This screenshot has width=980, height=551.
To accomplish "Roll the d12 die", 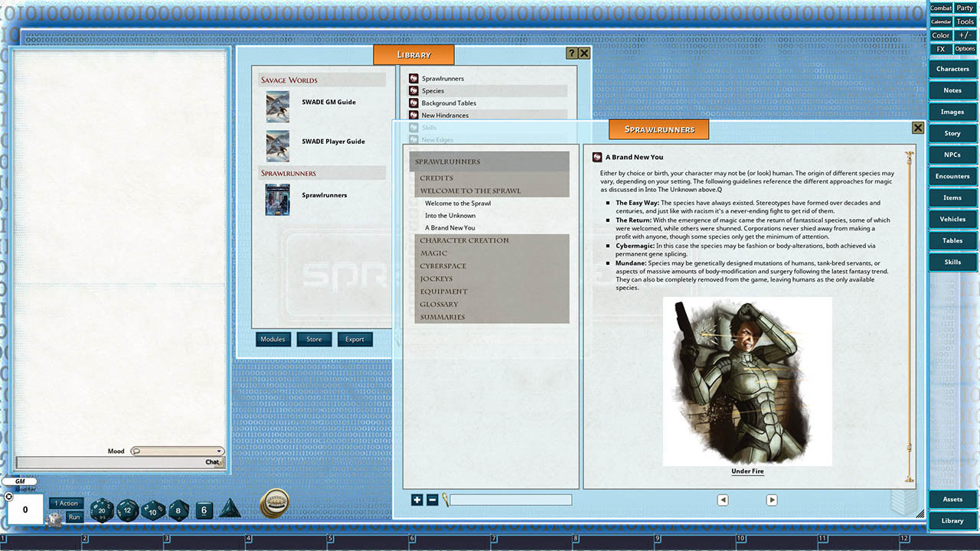I will pyautogui.click(x=129, y=511).
